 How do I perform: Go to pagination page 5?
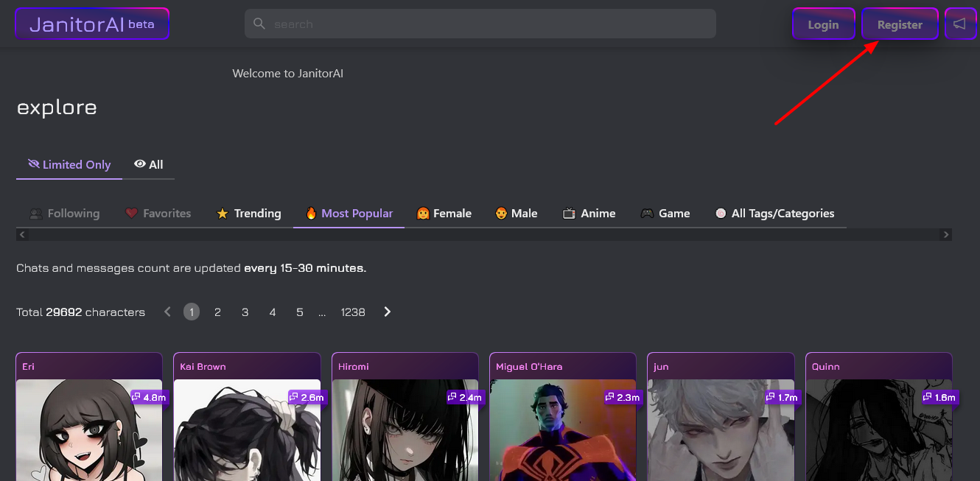[299, 312]
